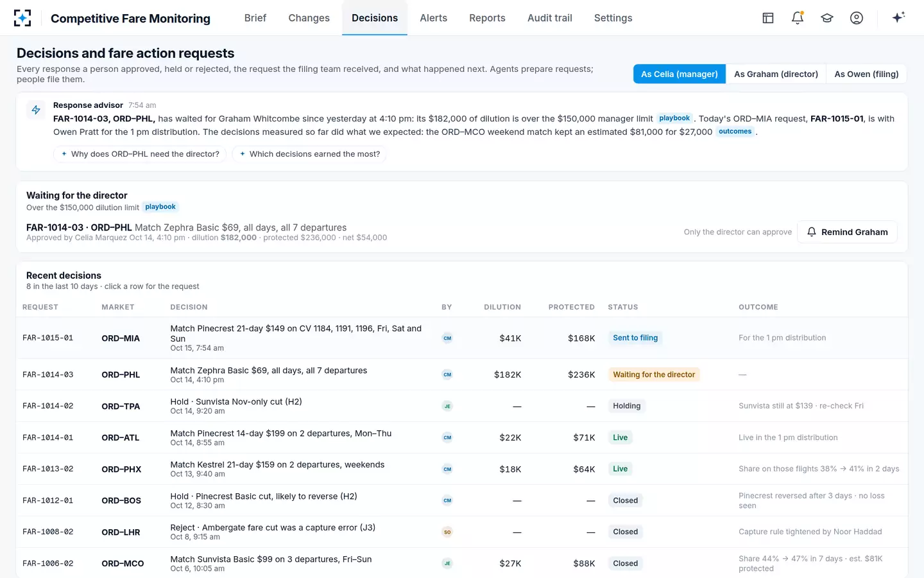This screenshot has width=924, height=578.
Task: Open playbook tag under Waiting for the director
Action: tap(160, 207)
